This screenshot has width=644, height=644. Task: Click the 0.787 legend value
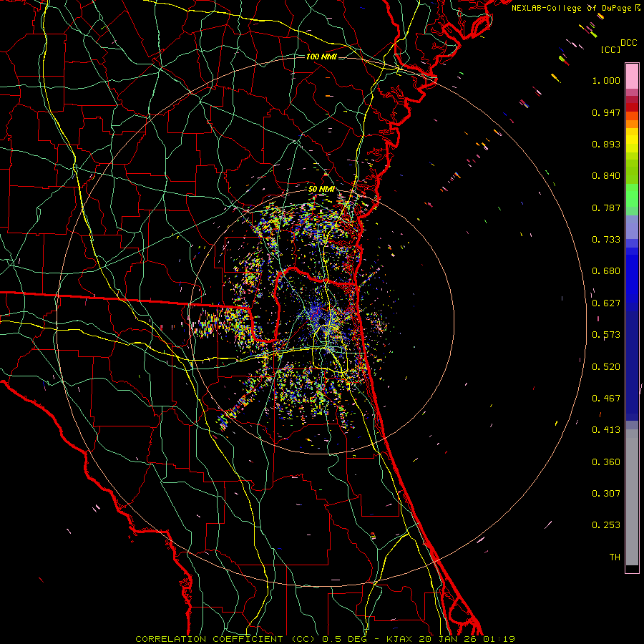[606, 208]
